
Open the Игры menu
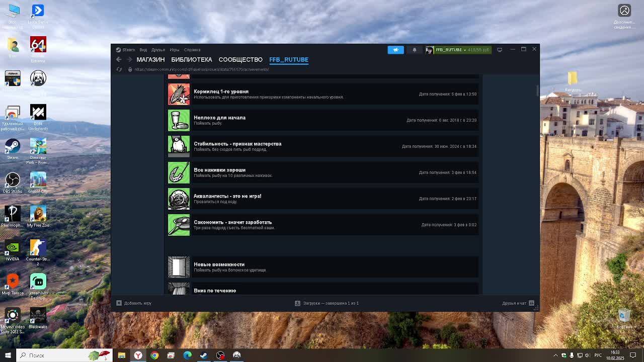tap(175, 50)
